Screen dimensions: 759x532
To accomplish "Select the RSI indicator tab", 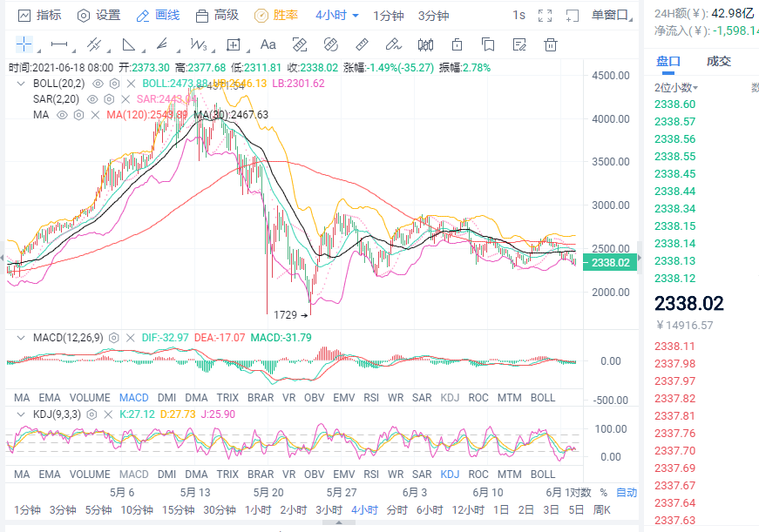I will tap(371, 397).
